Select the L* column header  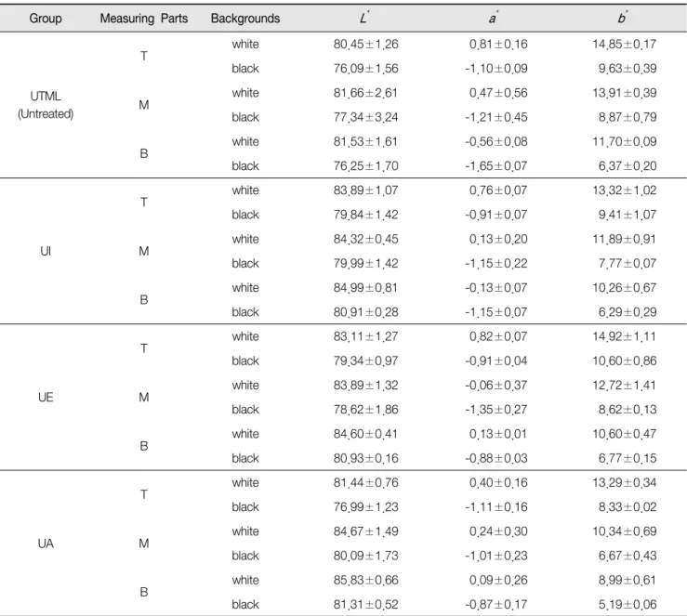tap(363, 18)
